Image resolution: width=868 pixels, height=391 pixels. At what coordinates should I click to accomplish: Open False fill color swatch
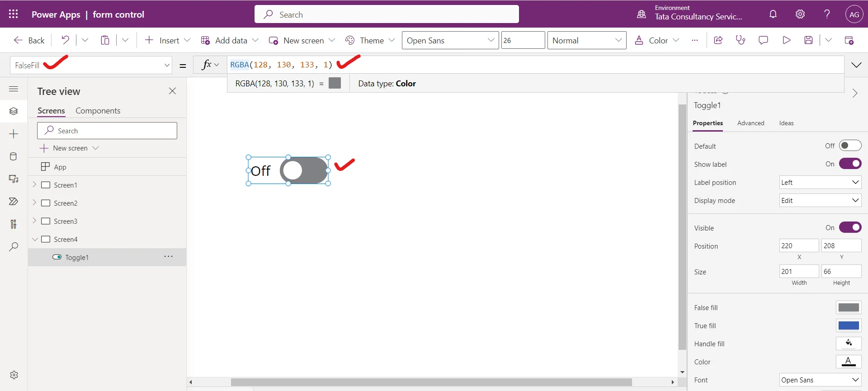click(849, 307)
